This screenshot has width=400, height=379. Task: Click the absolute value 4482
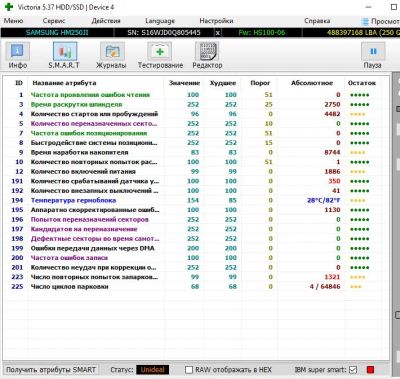click(x=332, y=114)
